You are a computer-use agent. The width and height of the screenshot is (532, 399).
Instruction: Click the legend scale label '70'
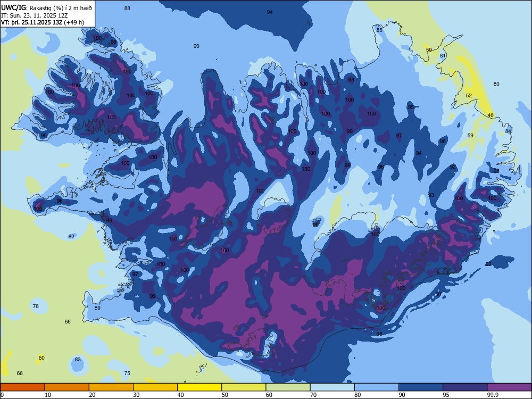tap(313, 395)
